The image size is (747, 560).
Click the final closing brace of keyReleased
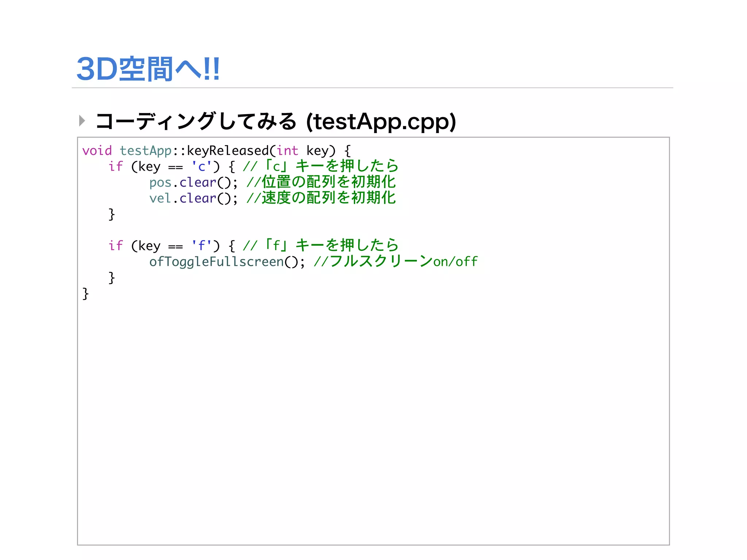[x=85, y=293]
